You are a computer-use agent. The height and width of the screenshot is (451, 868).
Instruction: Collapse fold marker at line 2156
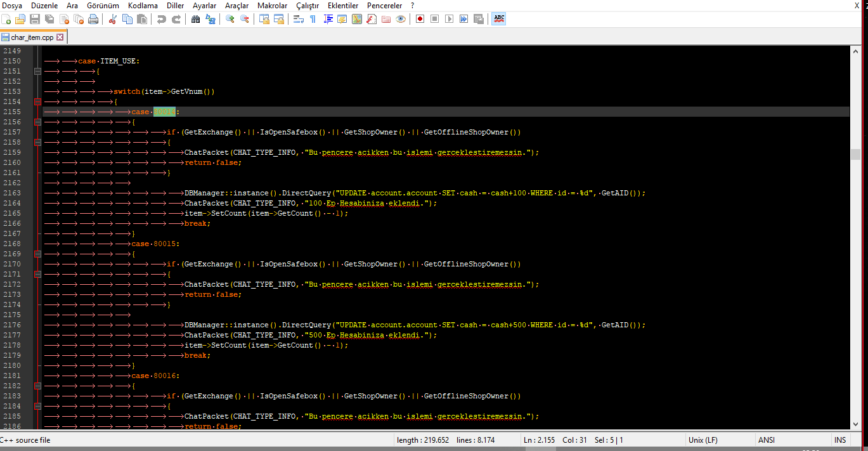coord(38,122)
